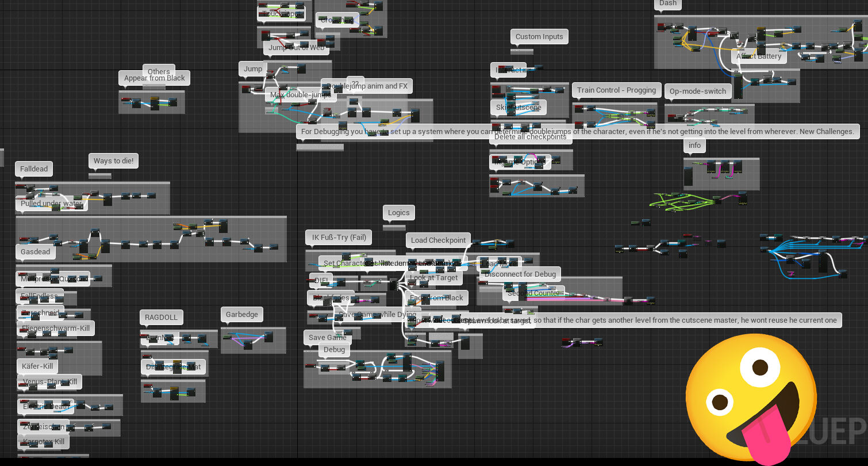Select Train Control - Progging comment
This screenshot has height=466, width=868.
click(x=616, y=90)
